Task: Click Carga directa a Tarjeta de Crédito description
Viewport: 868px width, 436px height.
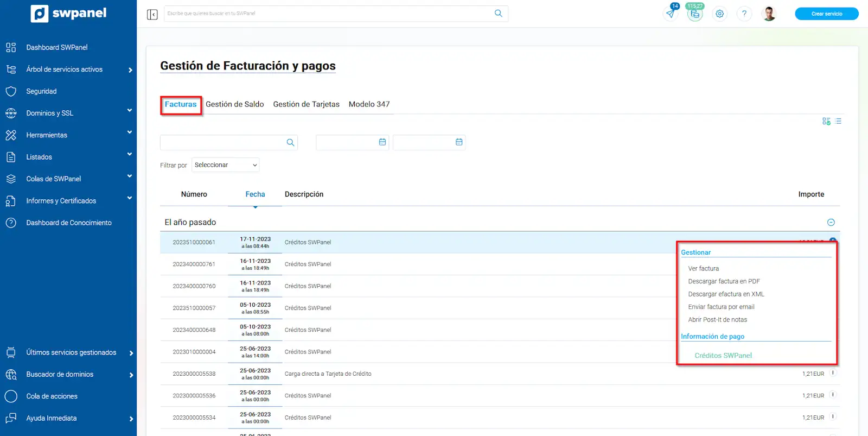Action: pyautogui.click(x=328, y=374)
